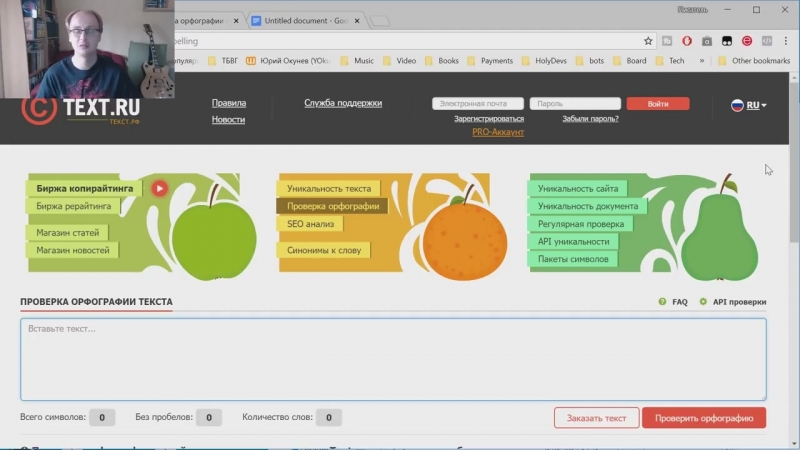Open Регулярная проверка menu item

[x=581, y=224]
